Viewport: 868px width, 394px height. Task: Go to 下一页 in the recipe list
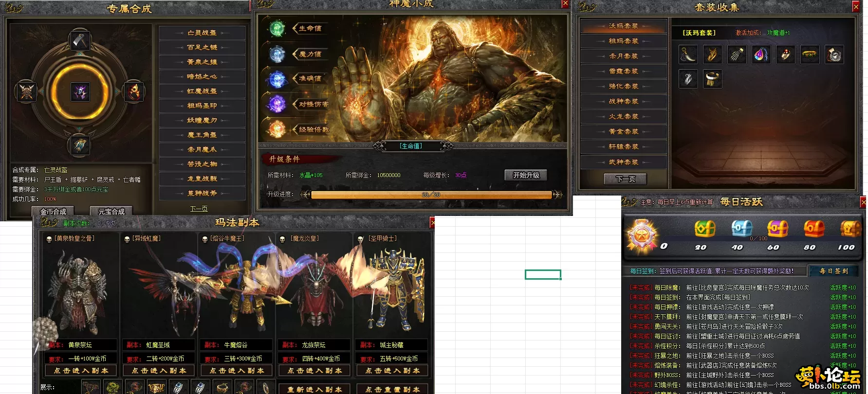point(199,209)
